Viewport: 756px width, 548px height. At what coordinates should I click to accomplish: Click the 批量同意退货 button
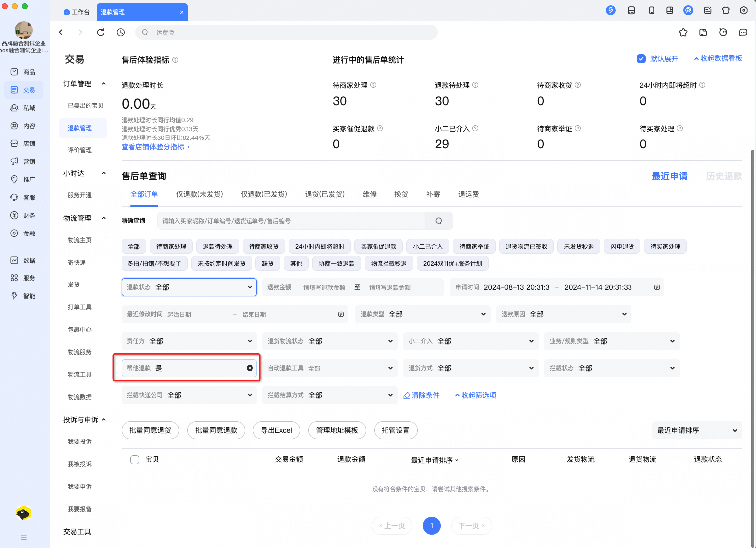click(150, 430)
